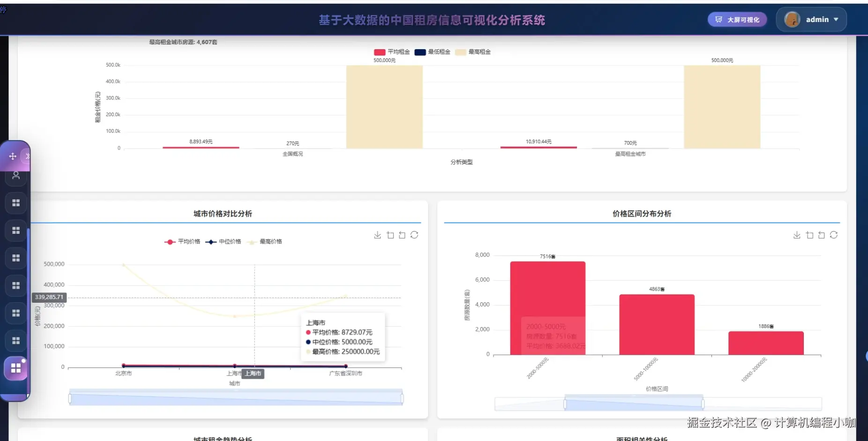Viewport: 868px width, 441px height.
Task: Toggle the 平均价格 line series legend
Action: click(x=182, y=242)
